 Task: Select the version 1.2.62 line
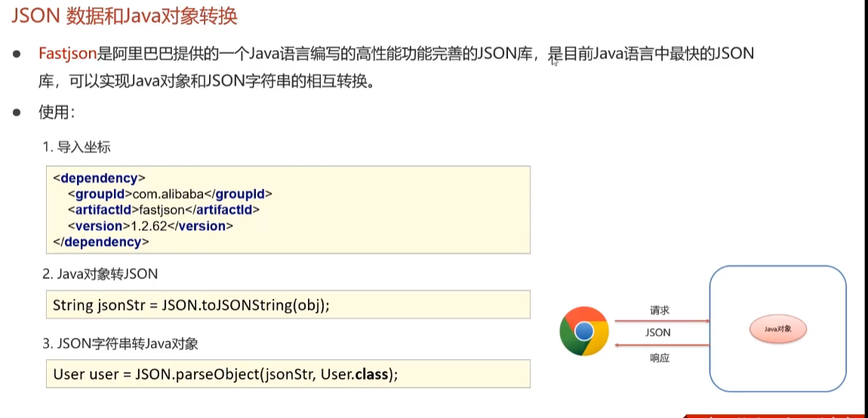pyautogui.click(x=150, y=226)
